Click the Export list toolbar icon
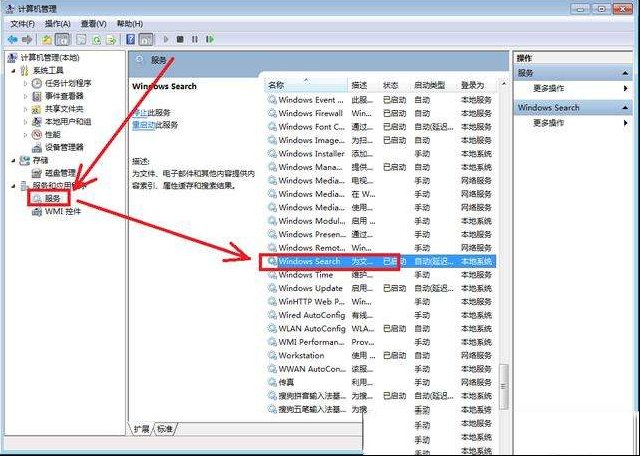 click(111, 39)
